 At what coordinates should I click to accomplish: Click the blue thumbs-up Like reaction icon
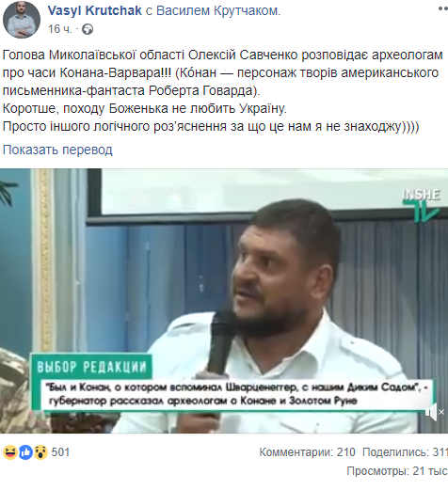25,452
